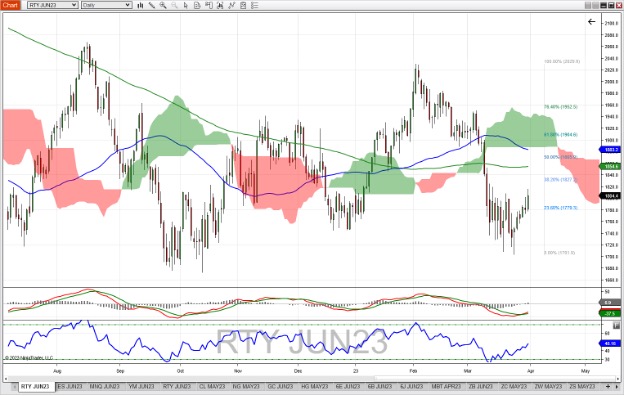
Task: Select the 38.20% (1827.2) Fibonacci label
Action: point(561,179)
